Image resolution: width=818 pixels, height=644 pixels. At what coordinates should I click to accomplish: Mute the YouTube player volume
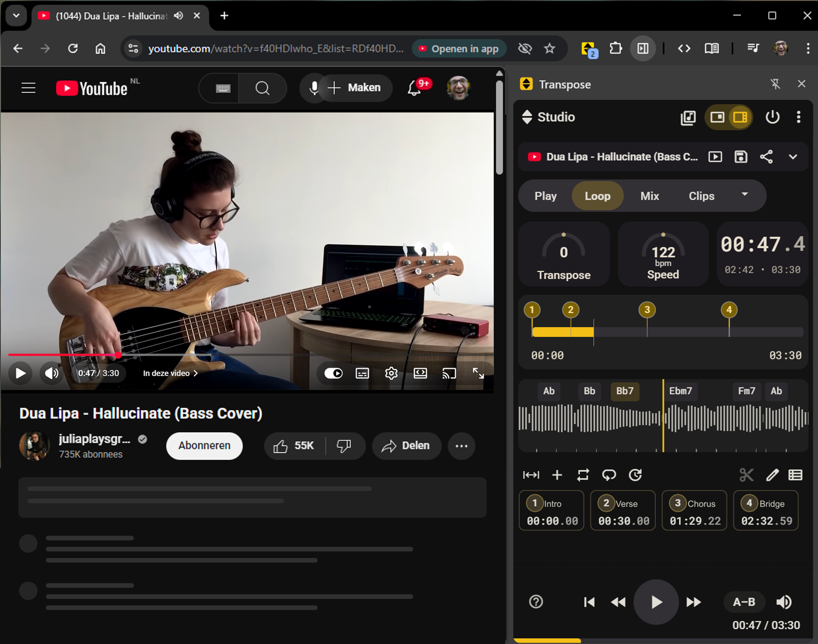(52, 373)
